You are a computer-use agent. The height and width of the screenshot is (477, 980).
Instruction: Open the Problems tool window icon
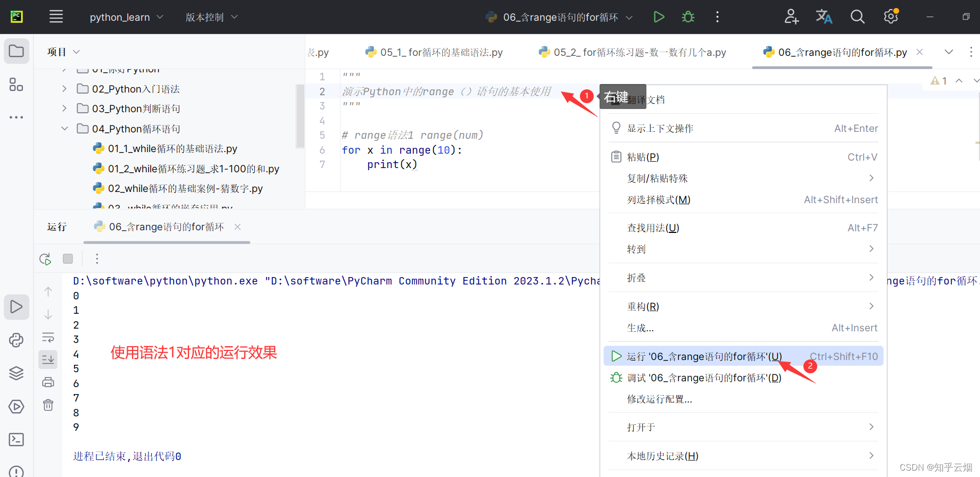coord(16,471)
